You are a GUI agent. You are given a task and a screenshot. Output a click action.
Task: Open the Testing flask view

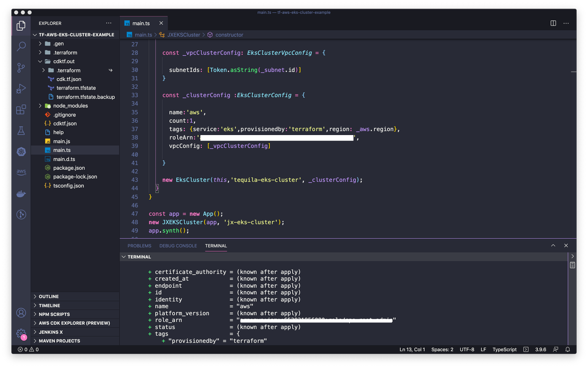[x=21, y=131]
